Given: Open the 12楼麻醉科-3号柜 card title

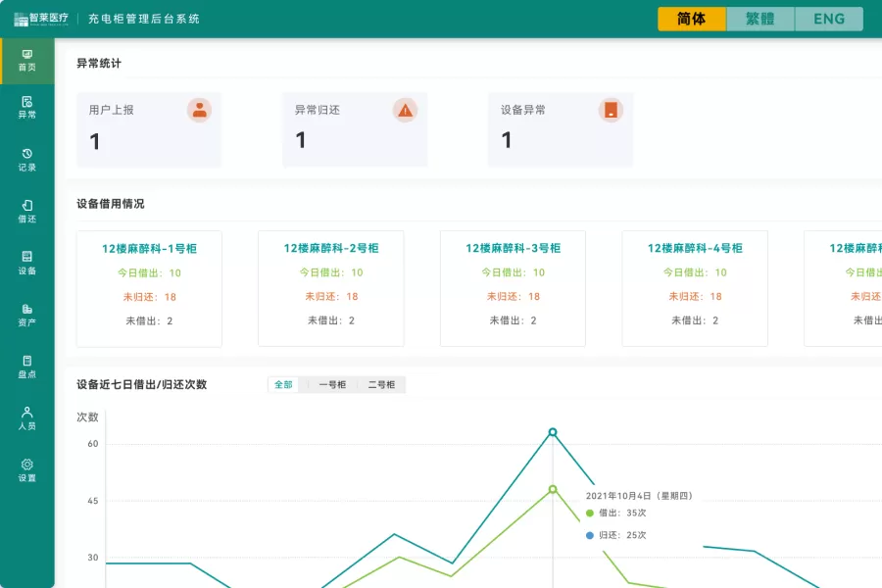Looking at the screenshot, I should pyautogui.click(x=513, y=248).
